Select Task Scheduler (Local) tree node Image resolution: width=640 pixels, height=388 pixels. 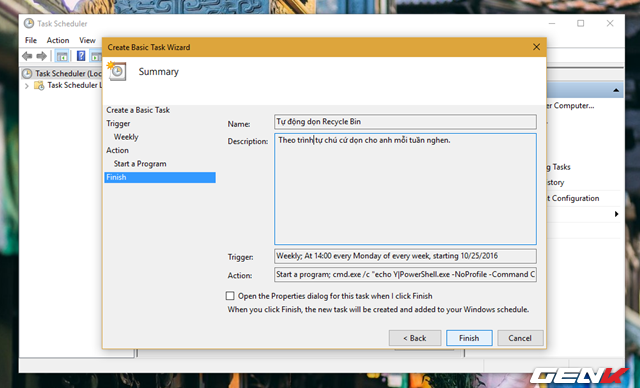click(61, 73)
